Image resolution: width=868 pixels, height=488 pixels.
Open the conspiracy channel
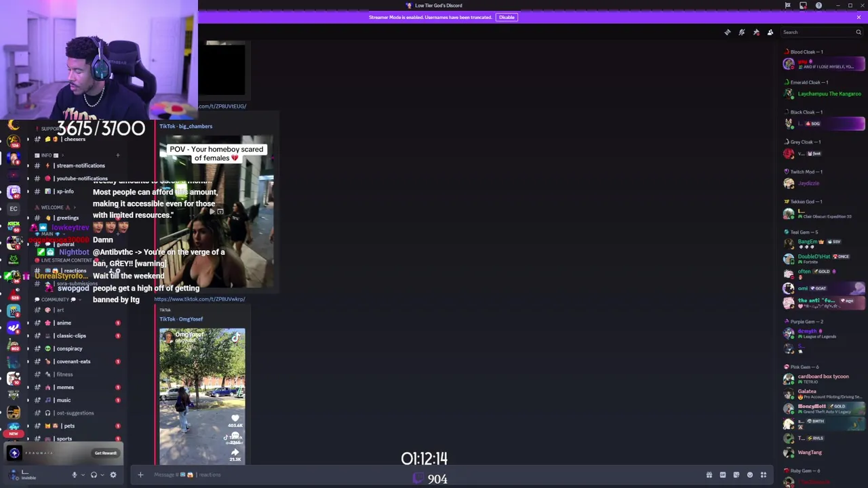click(x=78, y=348)
